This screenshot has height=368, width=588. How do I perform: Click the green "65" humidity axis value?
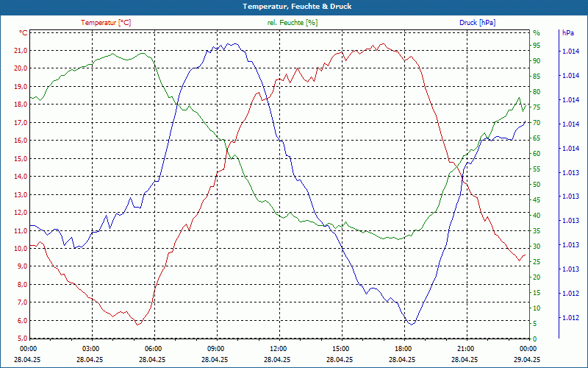point(537,138)
